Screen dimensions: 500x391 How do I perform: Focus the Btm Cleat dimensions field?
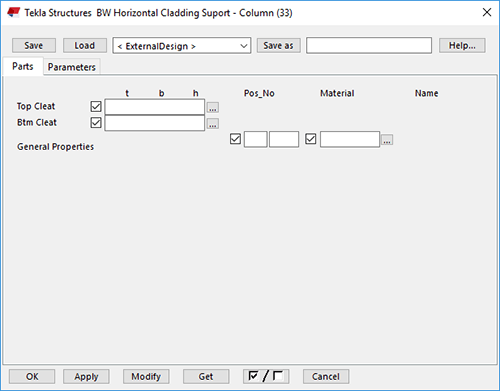(155, 123)
